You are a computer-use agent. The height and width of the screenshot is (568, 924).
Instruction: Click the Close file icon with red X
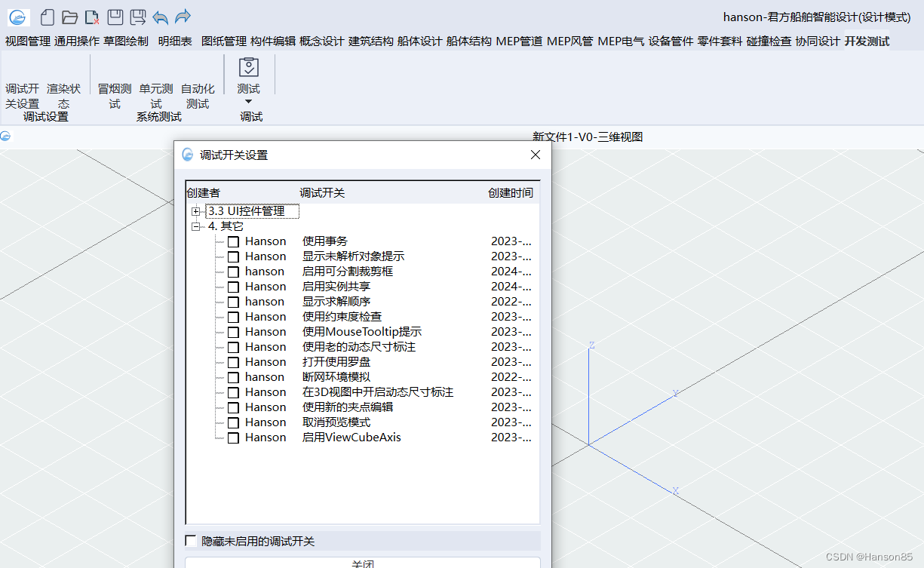pyautogui.click(x=92, y=17)
